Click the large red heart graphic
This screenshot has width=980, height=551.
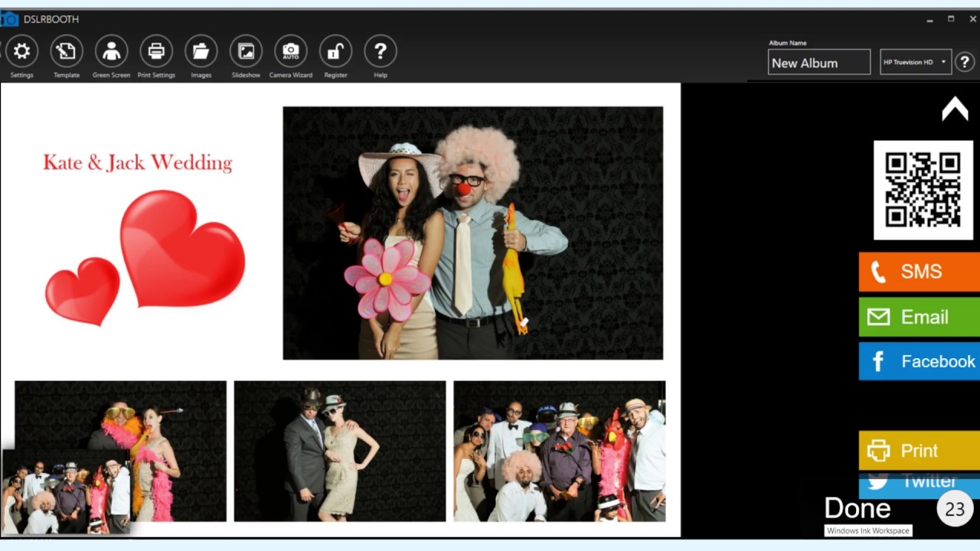coord(182,248)
